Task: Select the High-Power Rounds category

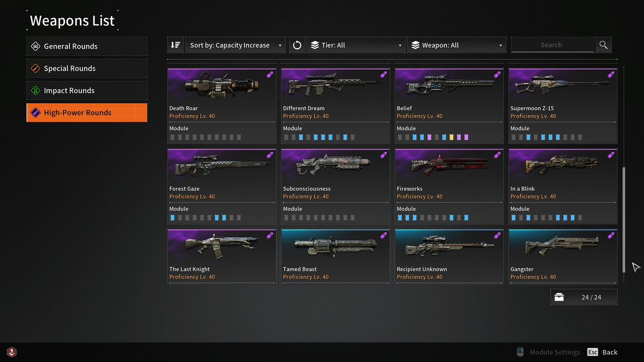Action: point(87,113)
